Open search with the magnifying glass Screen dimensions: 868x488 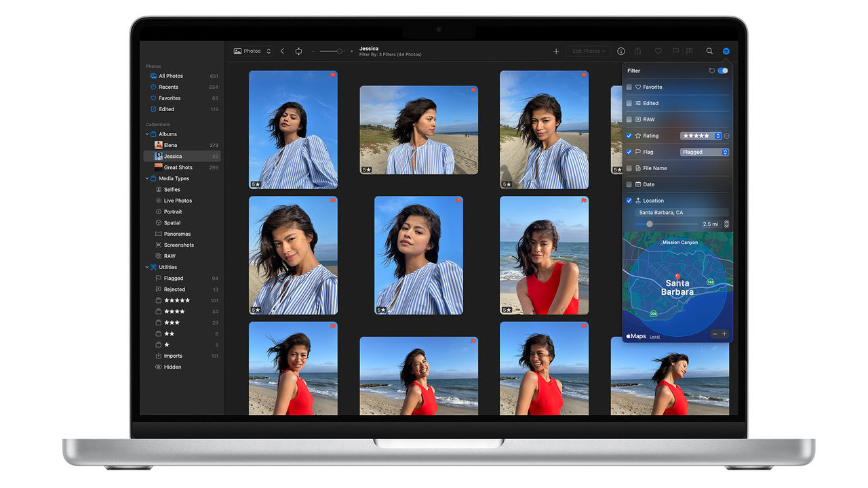tap(709, 51)
